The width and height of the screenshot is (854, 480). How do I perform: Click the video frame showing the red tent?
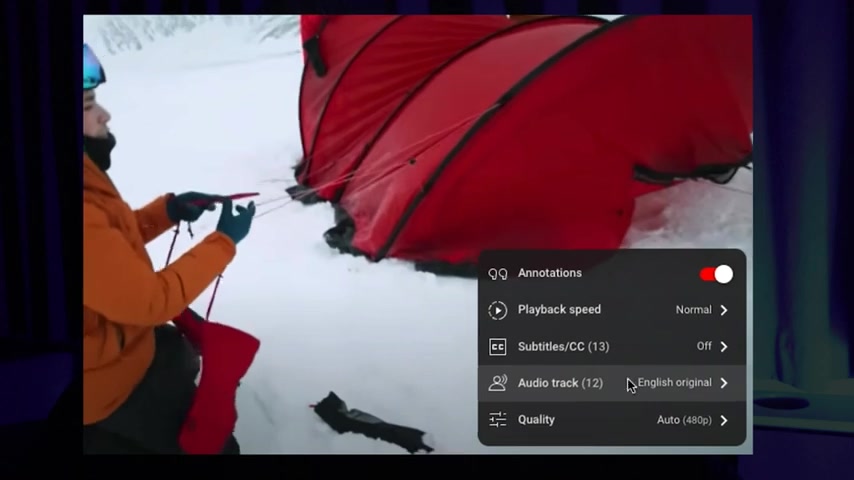point(418,234)
